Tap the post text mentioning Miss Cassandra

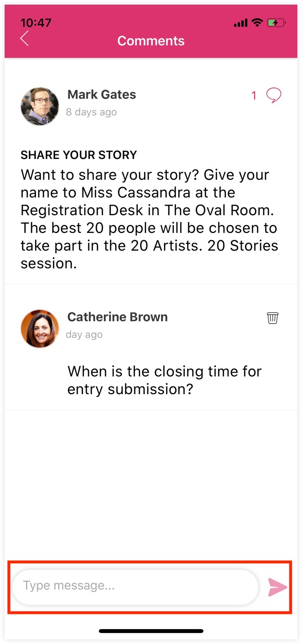150,219
